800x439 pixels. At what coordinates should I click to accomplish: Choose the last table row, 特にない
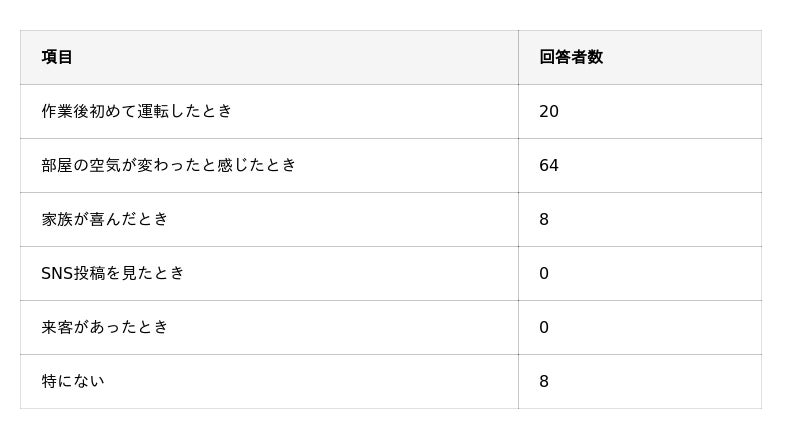[390, 381]
